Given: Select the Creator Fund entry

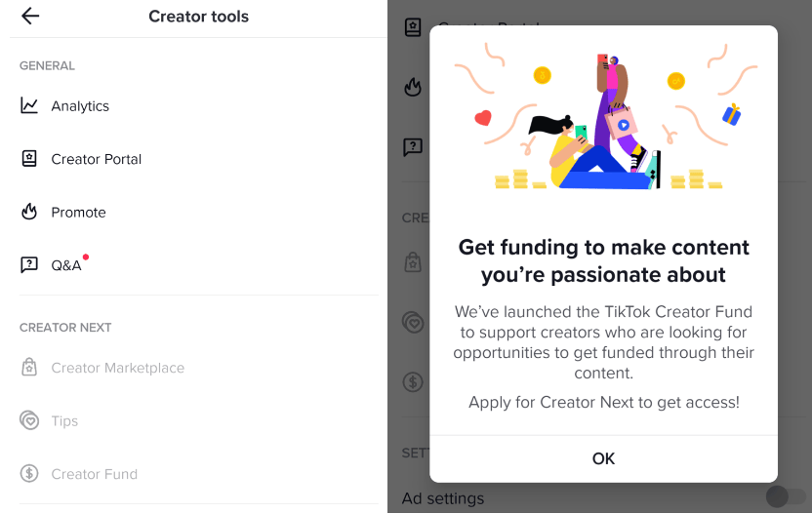Looking at the screenshot, I should click(x=95, y=474).
